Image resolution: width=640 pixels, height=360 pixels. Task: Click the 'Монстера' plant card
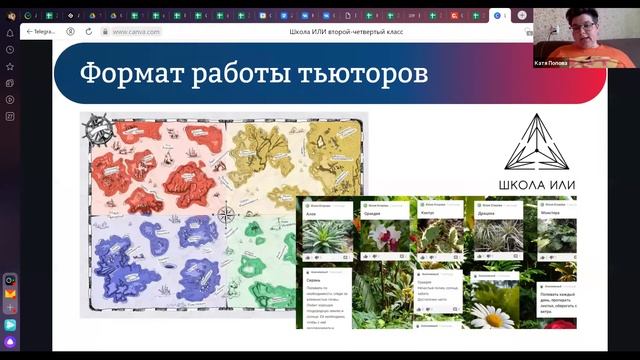coord(557,231)
